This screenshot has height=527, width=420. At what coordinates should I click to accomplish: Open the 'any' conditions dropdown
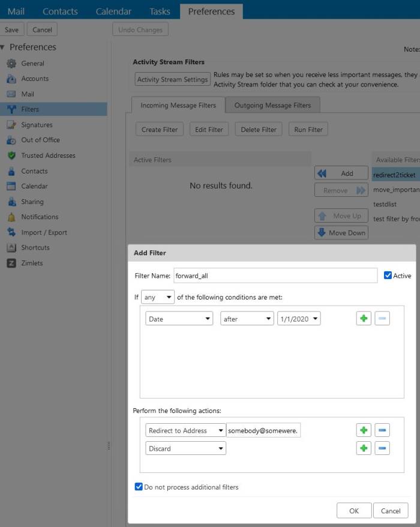click(156, 297)
